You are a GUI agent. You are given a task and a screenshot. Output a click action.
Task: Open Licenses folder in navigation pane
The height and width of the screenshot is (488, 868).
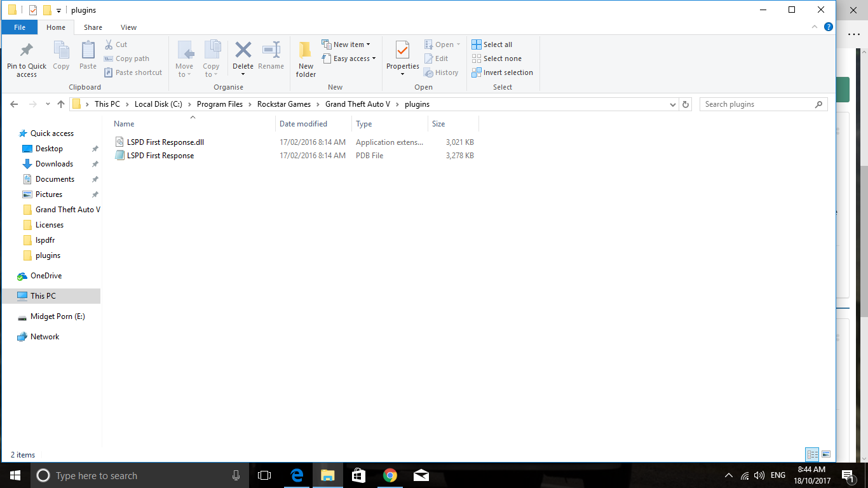pyautogui.click(x=50, y=225)
